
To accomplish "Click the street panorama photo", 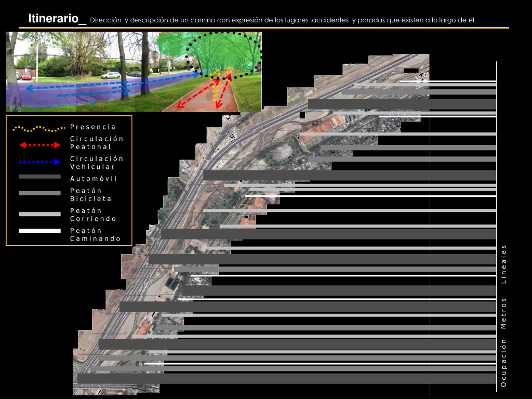I will [x=134, y=72].
